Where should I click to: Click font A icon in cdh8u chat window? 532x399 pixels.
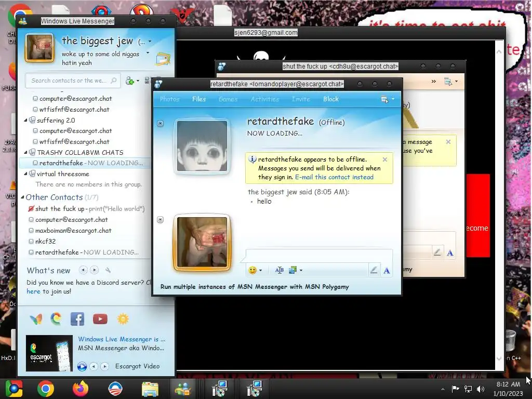tap(450, 253)
